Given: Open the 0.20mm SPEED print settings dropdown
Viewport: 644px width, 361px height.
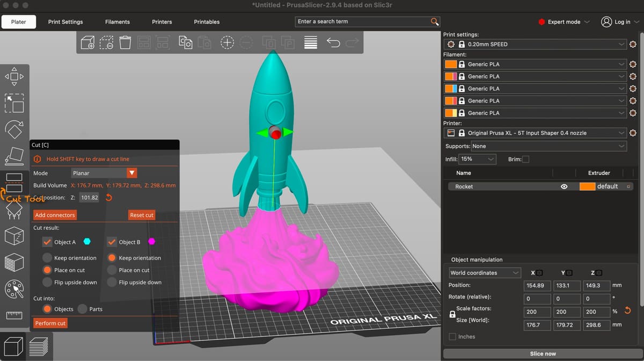Looking at the screenshot, I should [536, 44].
